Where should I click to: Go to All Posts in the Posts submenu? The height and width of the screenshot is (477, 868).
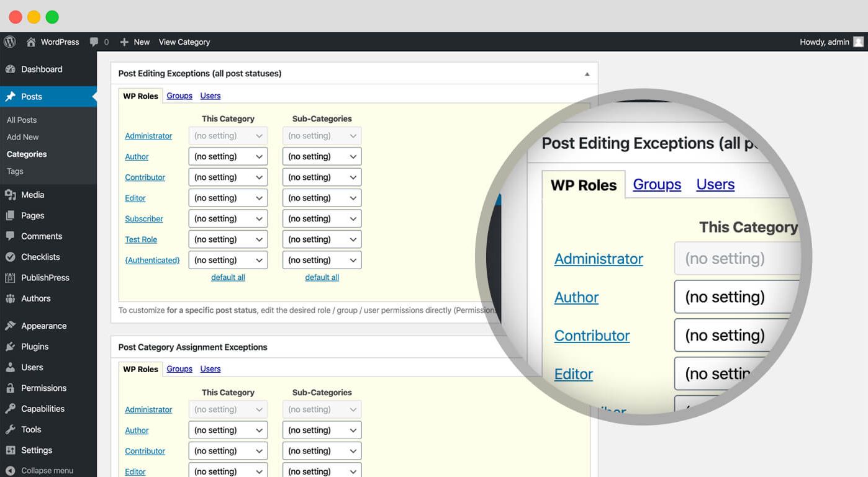click(x=22, y=120)
